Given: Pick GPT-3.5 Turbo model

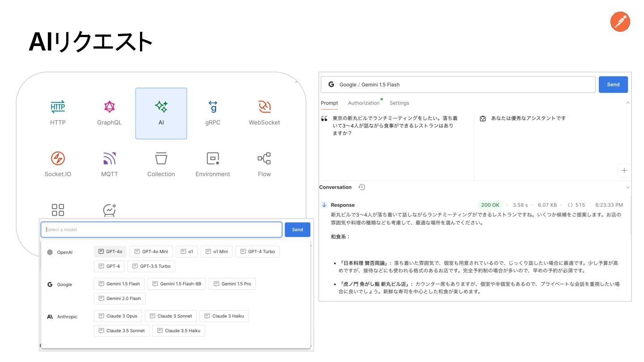Looking at the screenshot, I should [x=151, y=266].
